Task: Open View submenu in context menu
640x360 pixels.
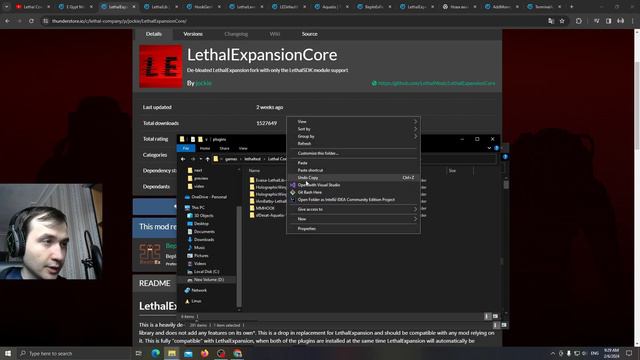Action: coord(353,122)
